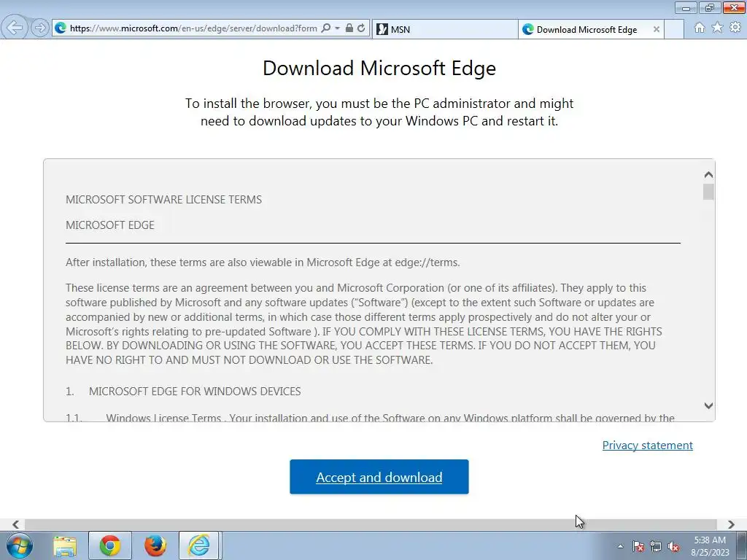
Task: Launch Google Chrome from the taskbar
Action: (110, 545)
